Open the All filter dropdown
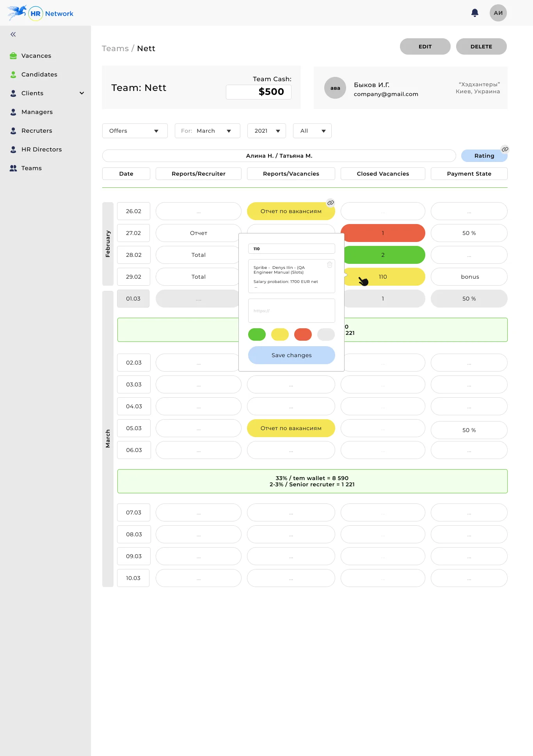This screenshot has height=756, width=533. (313, 131)
